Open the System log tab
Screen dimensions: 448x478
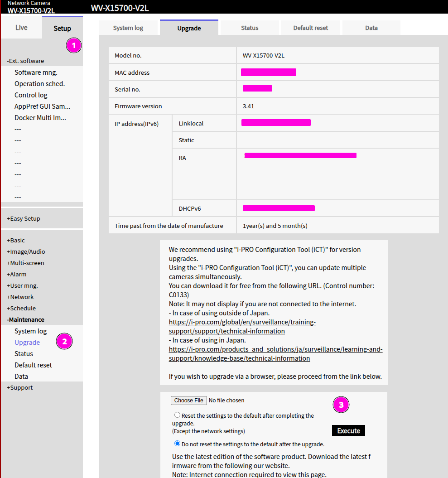pyautogui.click(x=128, y=28)
